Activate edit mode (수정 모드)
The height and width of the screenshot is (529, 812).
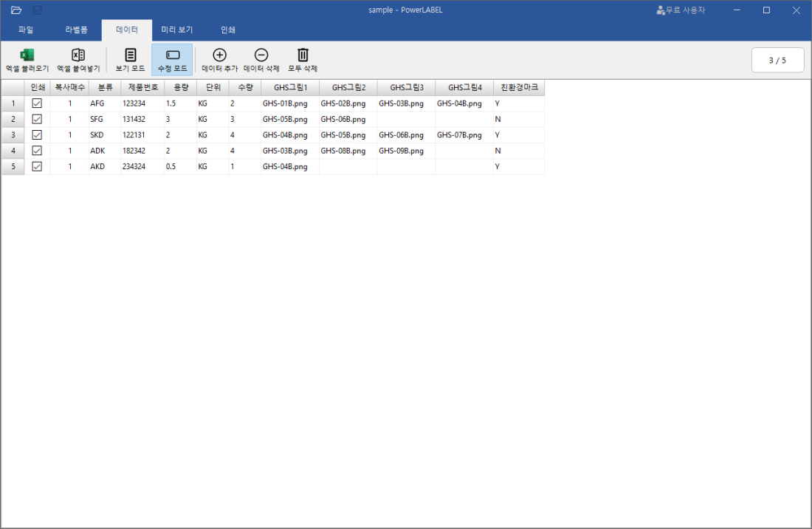[172, 55]
